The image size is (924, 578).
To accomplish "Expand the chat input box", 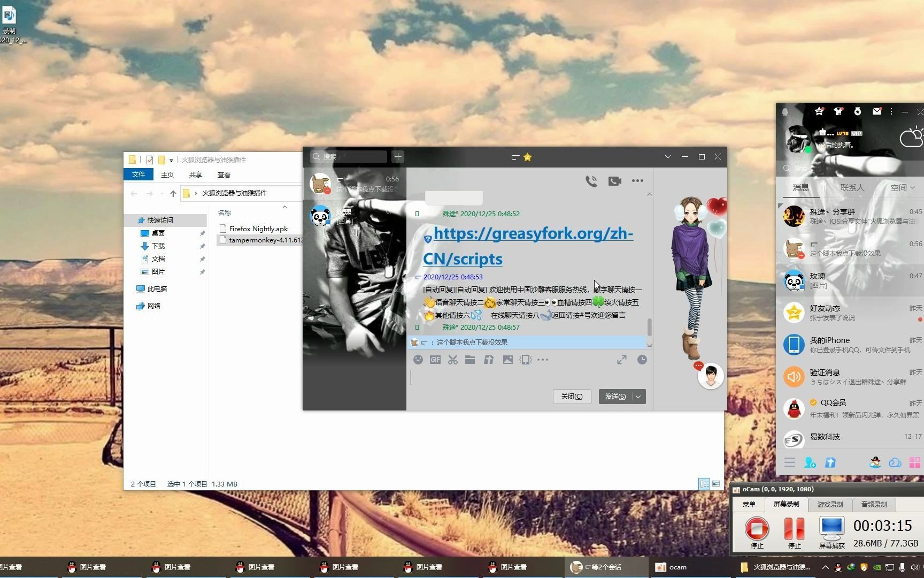I will (x=621, y=360).
